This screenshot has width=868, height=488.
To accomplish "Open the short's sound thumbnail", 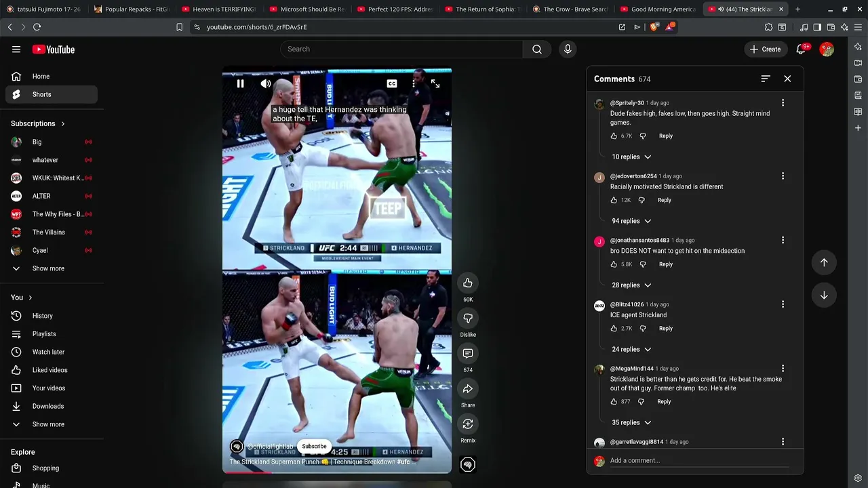I will 468,464.
